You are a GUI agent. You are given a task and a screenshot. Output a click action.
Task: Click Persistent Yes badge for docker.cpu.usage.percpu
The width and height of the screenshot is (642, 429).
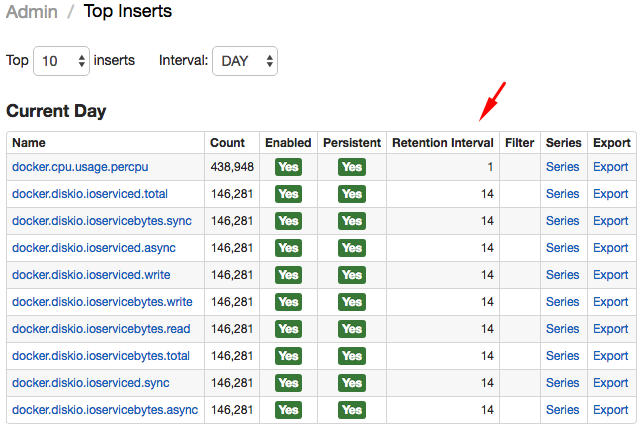pos(352,167)
